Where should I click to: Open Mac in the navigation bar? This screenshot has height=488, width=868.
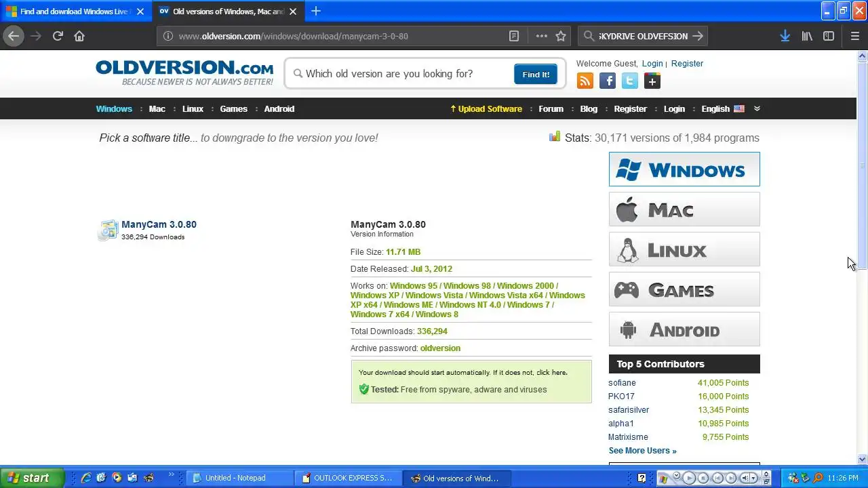pyautogui.click(x=157, y=108)
